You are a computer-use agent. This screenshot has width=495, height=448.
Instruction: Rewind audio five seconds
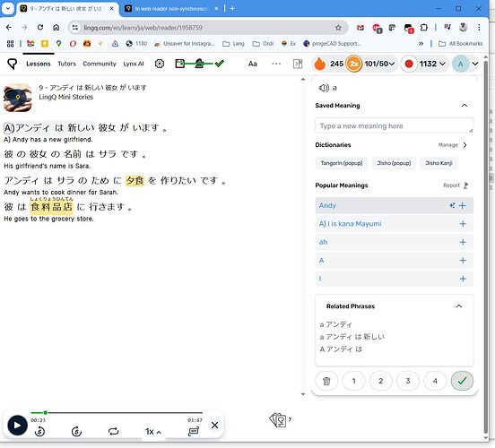pos(39,431)
